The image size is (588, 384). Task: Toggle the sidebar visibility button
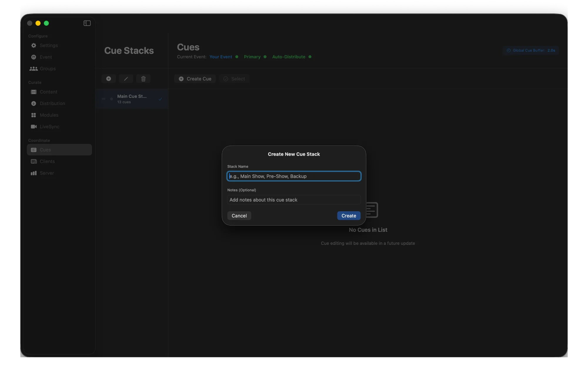click(87, 23)
